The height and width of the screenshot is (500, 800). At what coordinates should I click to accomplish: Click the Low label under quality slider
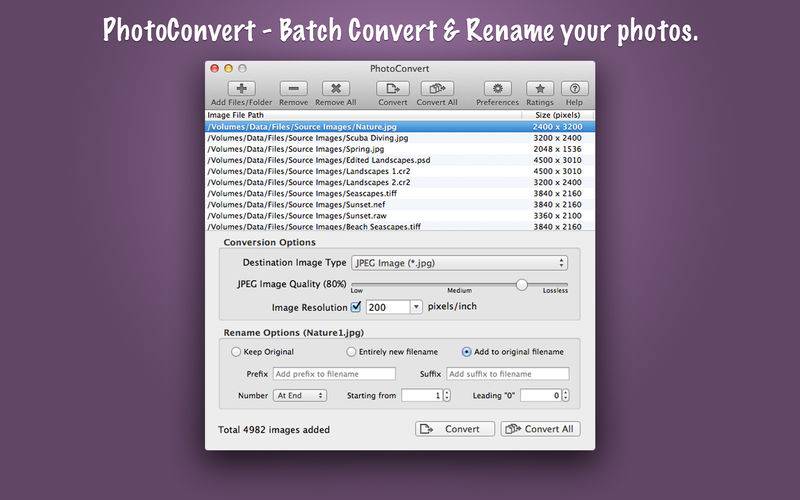click(x=357, y=291)
